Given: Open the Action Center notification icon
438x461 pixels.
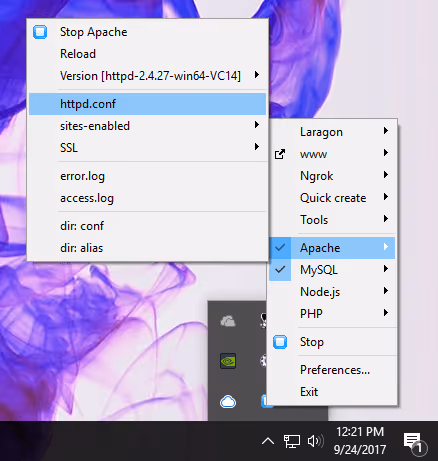Looking at the screenshot, I should pyautogui.click(x=414, y=443).
